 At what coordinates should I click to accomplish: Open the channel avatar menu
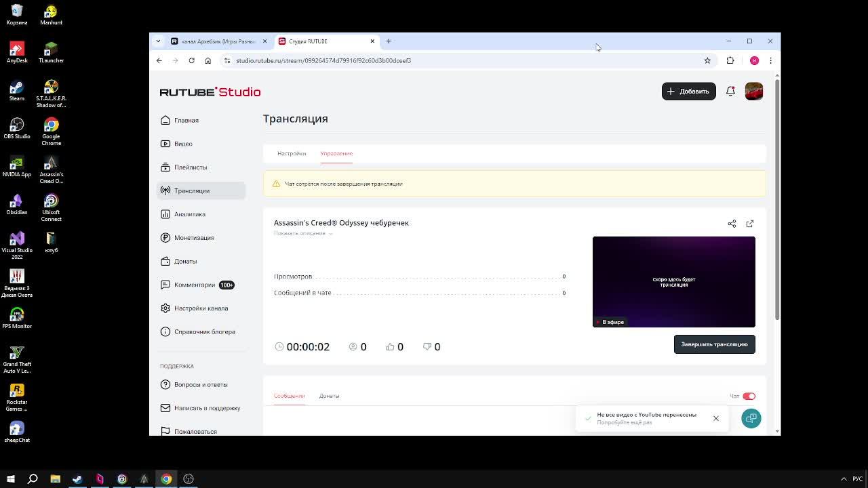pos(753,91)
